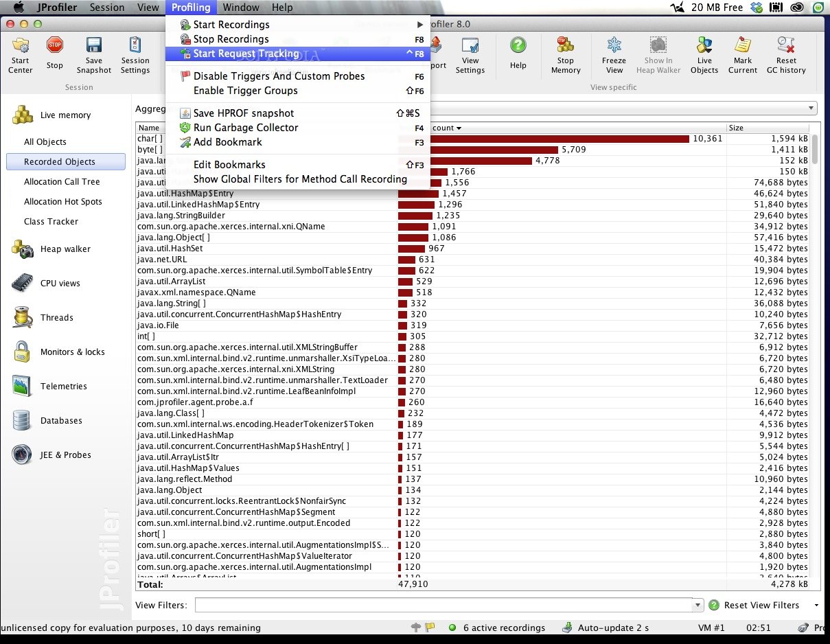This screenshot has width=830, height=644.
Task: Open the View menu in menu bar
Action: tap(148, 8)
